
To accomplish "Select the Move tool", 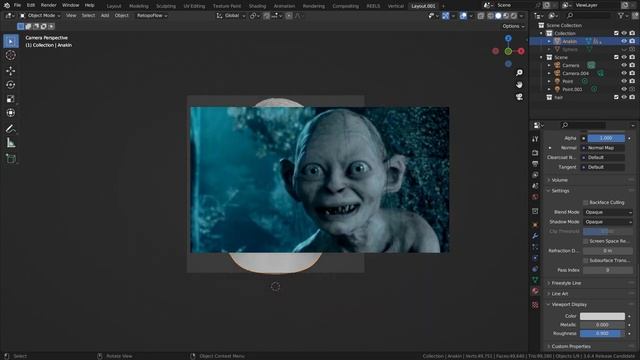I will tap(11, 71).
